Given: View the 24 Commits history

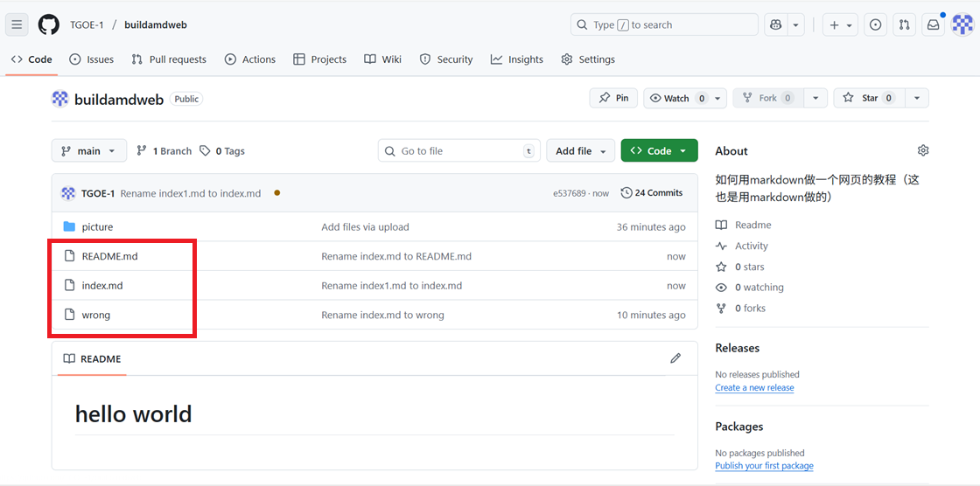Looking at the screenshot, I should click(652, 192).
